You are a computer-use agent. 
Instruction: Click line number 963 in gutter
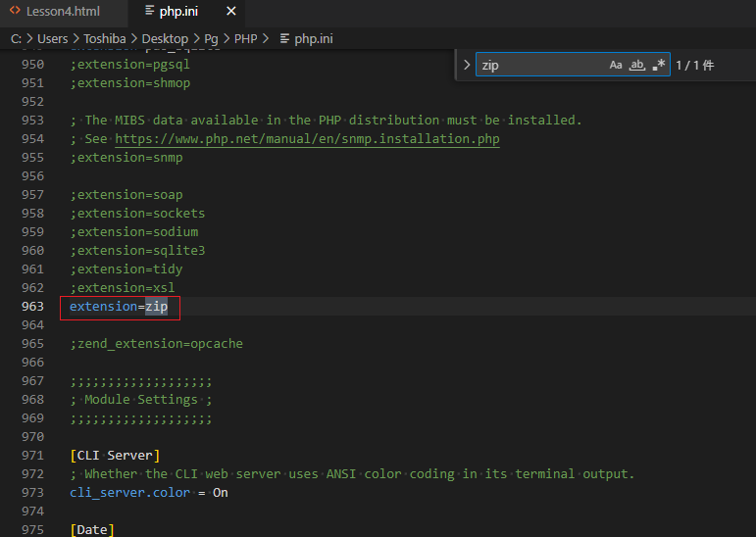[x=32, y=306]
